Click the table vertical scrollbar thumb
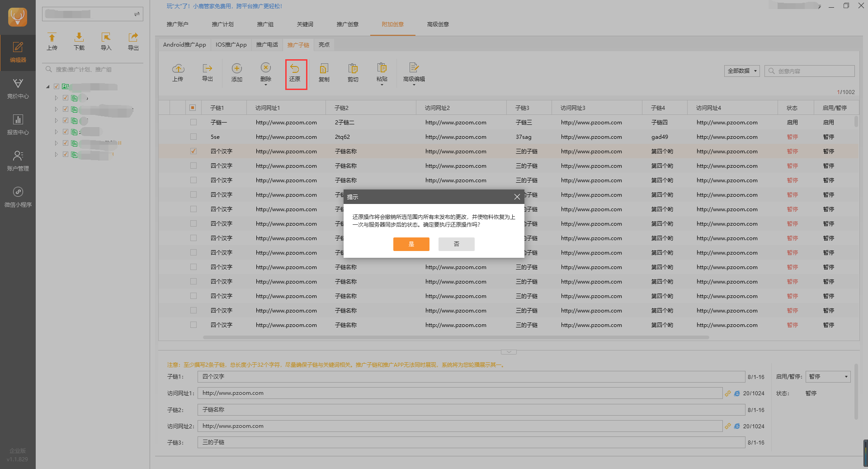The width and height of the screenshot is (868, 469). click(x=856, y=121)
